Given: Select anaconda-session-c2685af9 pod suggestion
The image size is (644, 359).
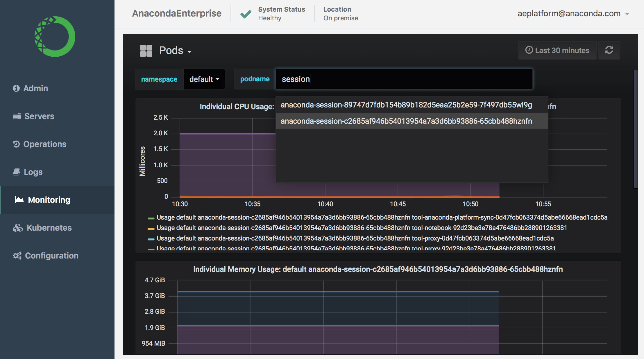Looking at the screenshot, I should tap(406, 121).
